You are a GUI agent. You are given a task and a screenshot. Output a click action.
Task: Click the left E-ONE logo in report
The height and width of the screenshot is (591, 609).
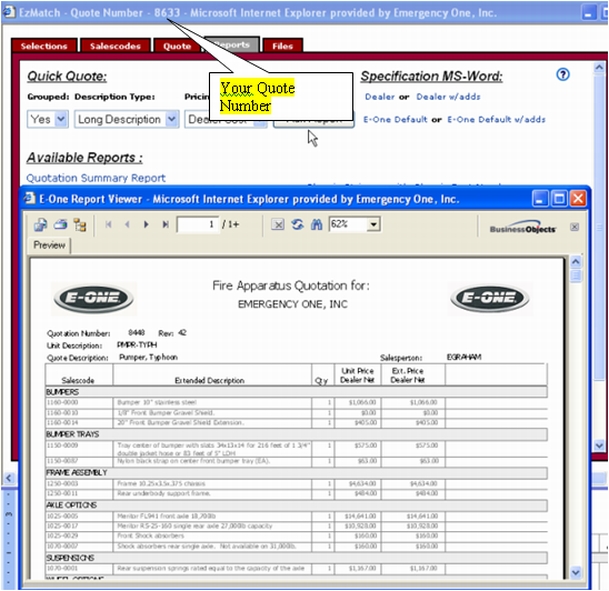[x=94, y=298]
